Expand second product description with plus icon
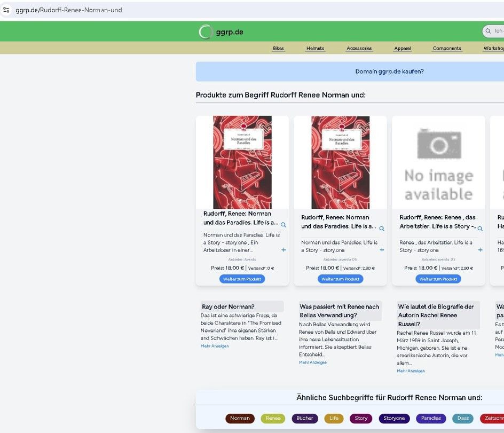Screen dimensions: 504x433 click(x=382, y=250)
